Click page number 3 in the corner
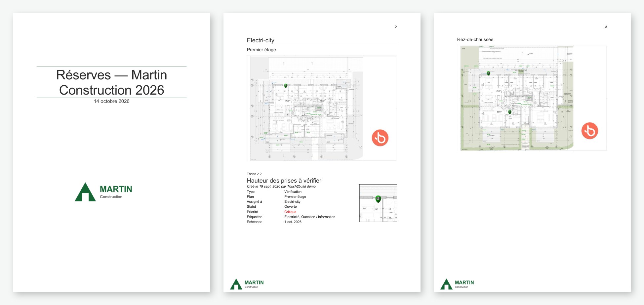Viewport: 644px width, 305px height. pos(606,27)
